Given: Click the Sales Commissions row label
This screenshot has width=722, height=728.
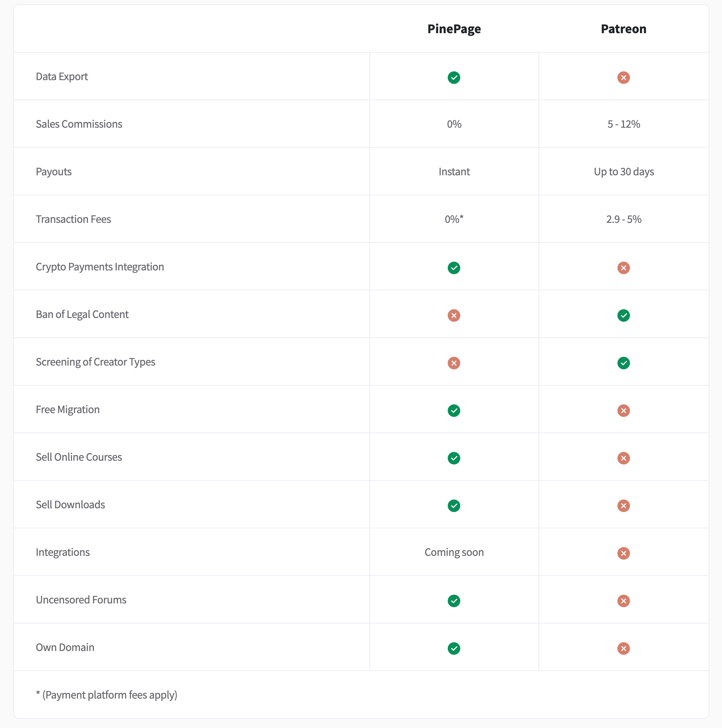Looking at the screenshot, I should tap(79, 124).
